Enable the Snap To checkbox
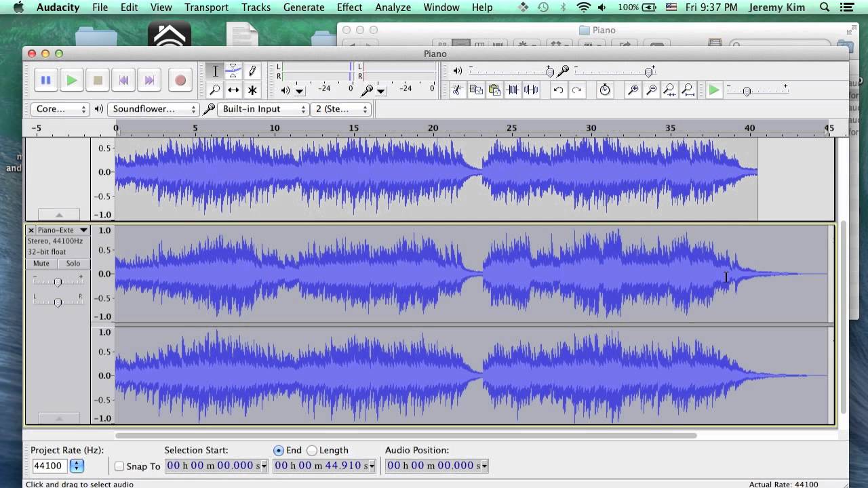This screenshot has height=488, width=868. [x=119, y=466]
